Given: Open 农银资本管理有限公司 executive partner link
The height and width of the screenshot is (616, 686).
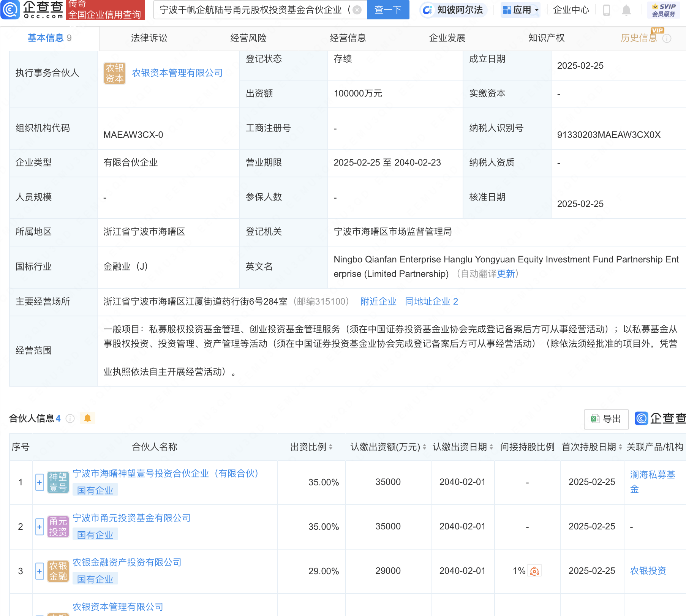Looking at the screenshot, I should [177, 73].
